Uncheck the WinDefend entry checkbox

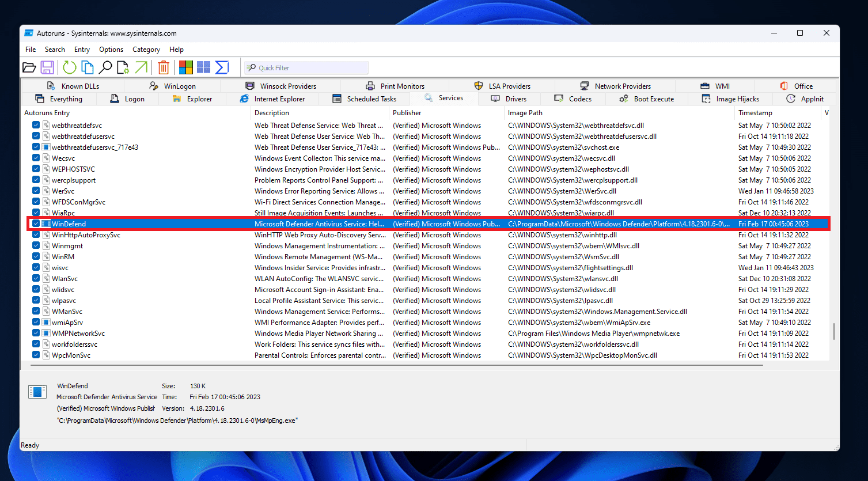36,224
